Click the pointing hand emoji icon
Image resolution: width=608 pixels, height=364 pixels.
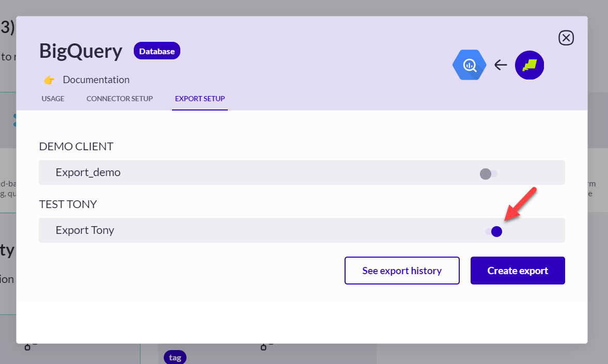pos(49,80)
